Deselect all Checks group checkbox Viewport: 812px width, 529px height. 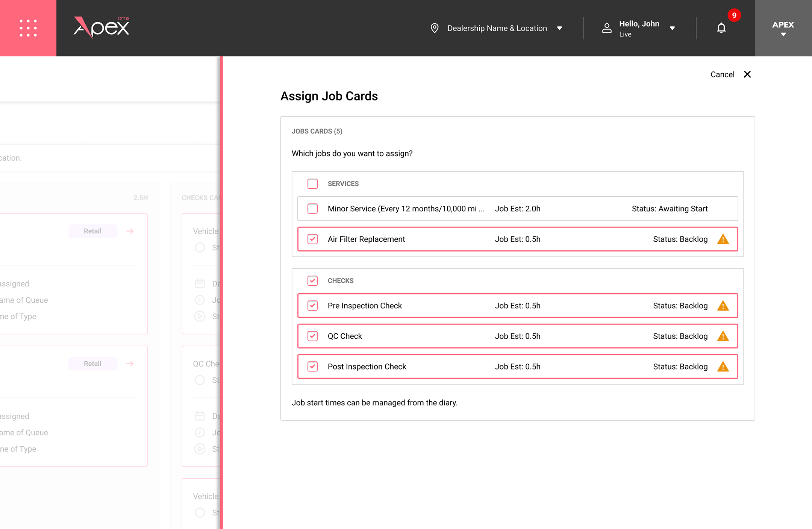(312, 281)
